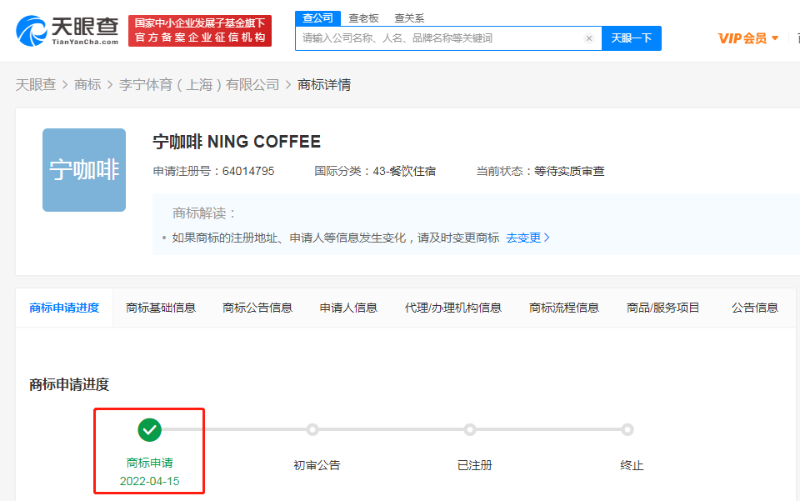Select the 查公司 search tab
This screenshot has height=501, width=800.
pos(317,18)
